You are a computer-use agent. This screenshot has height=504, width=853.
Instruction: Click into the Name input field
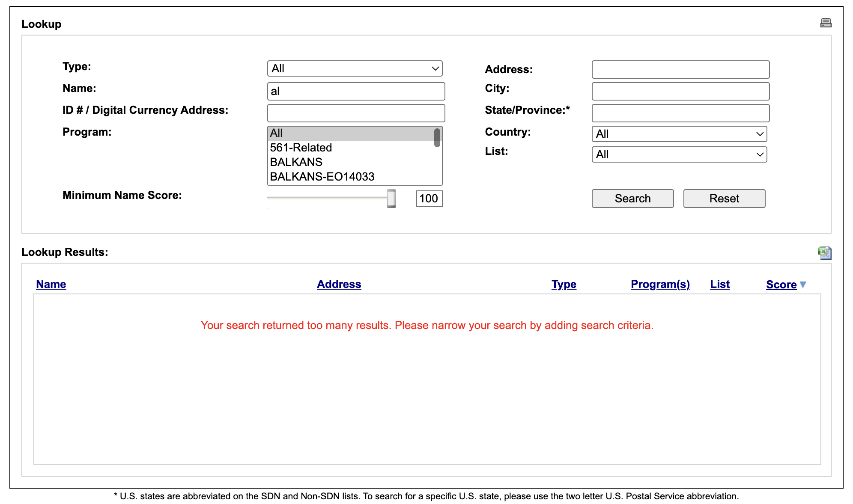356,91
